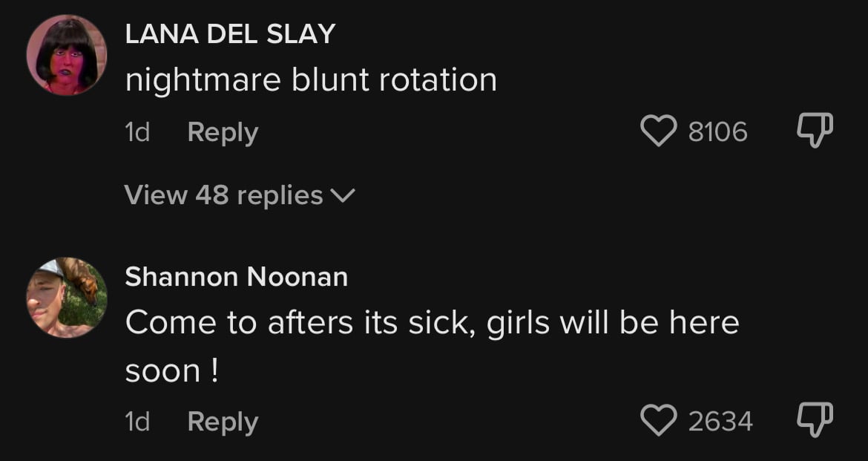
Task: Reply to Shannon Noonan's comment
Action: pyautogui.click(x=223, y=422)
